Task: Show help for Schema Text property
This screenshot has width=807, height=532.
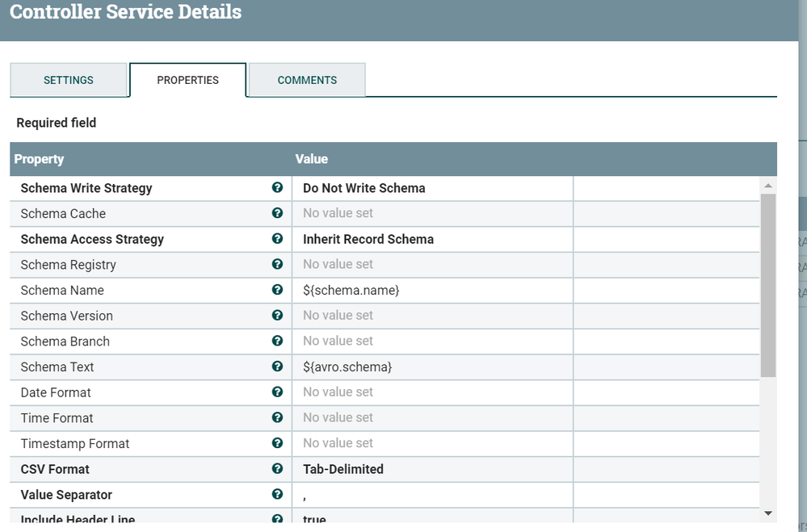Action: point(278,367)
